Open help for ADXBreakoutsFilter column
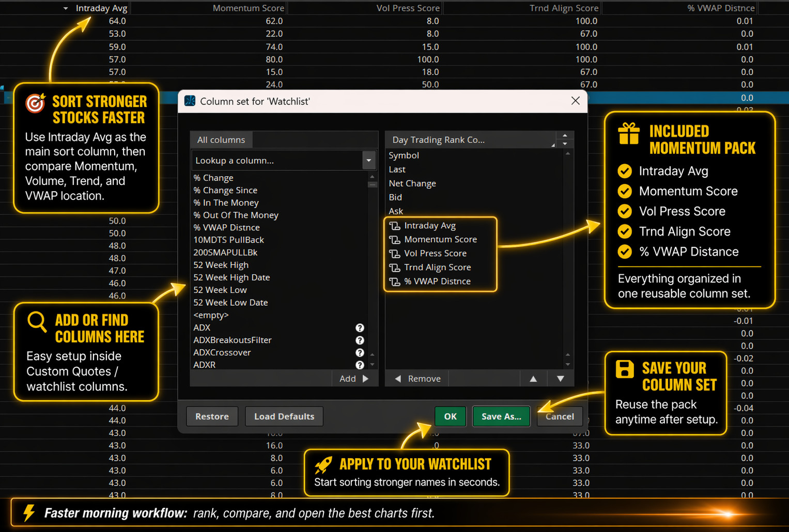Viewport: 789px width, 532px height. pyautogui.click(x=360, y=340)
